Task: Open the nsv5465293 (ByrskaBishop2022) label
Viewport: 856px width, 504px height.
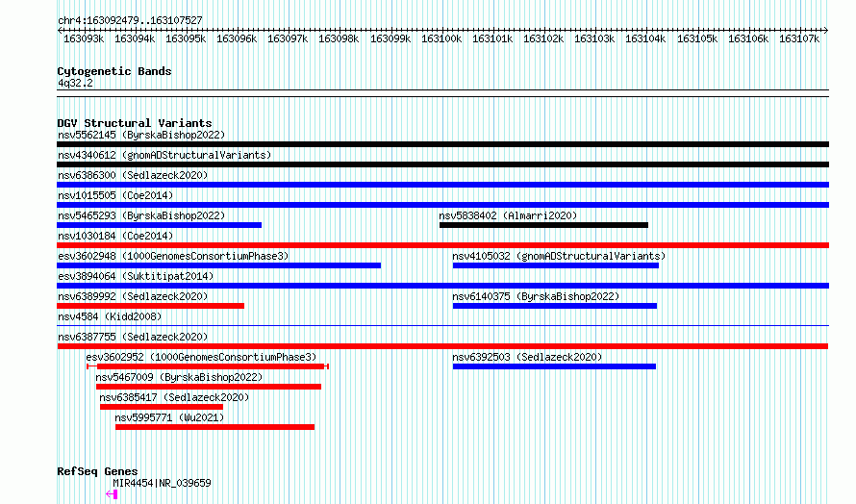Action: (x=141, y=215)
